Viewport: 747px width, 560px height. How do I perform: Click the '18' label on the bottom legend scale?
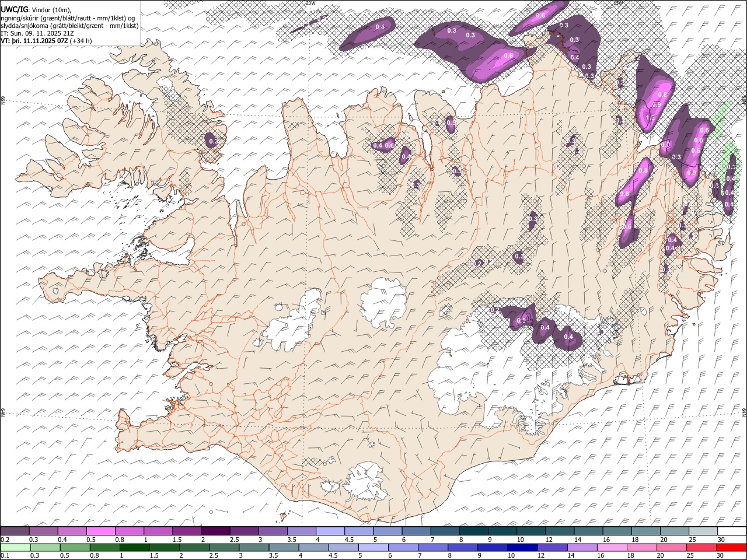[x=630, y=555]
